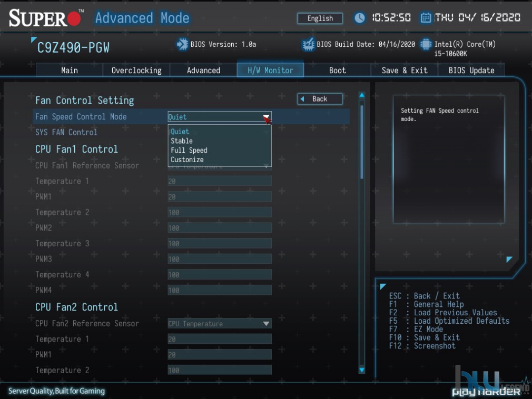Click the ESC : Back / Exit hint

(425, 296)
